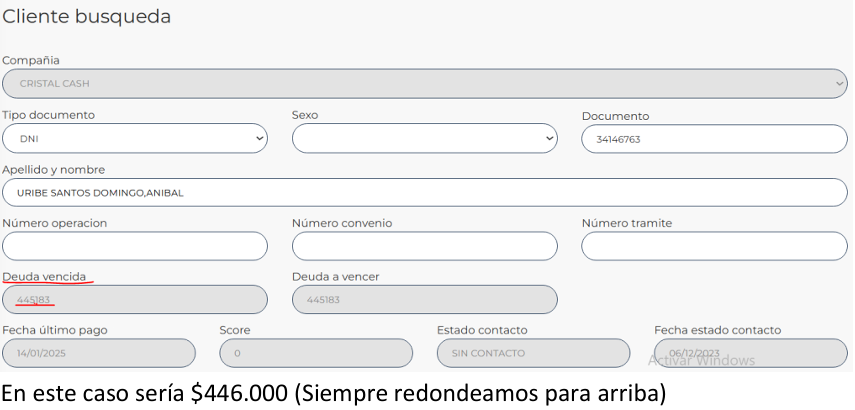855x410 pixels.
Task: Click the Tipo documento label text
Action: [49, 115]
